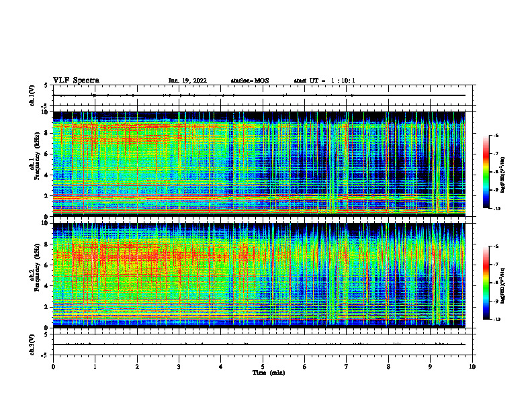Click the ch.1 colorbar "log(PSD)(V²/Hz)" label

[503, 175]
